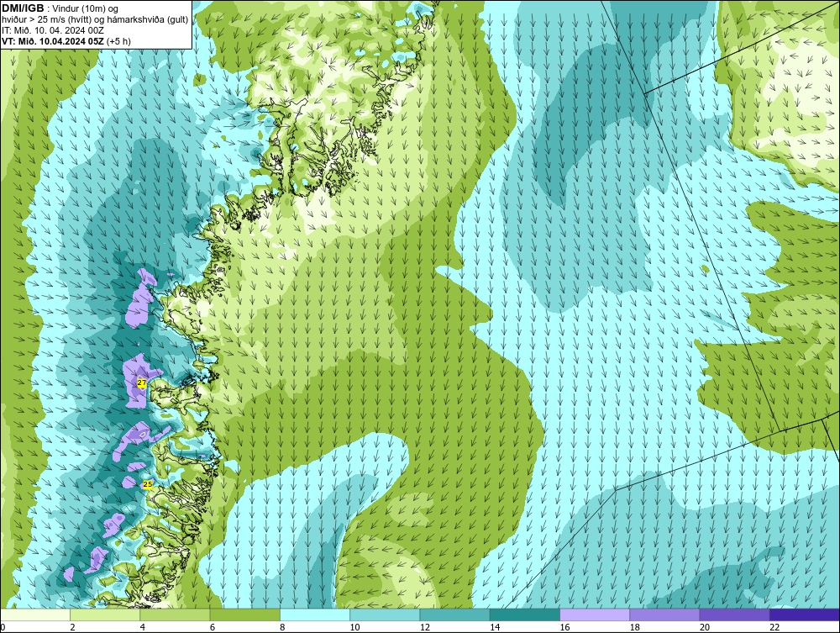Click the '(+5 h)' forecast offset text
The image size is (840, 633).
point(119,41)
